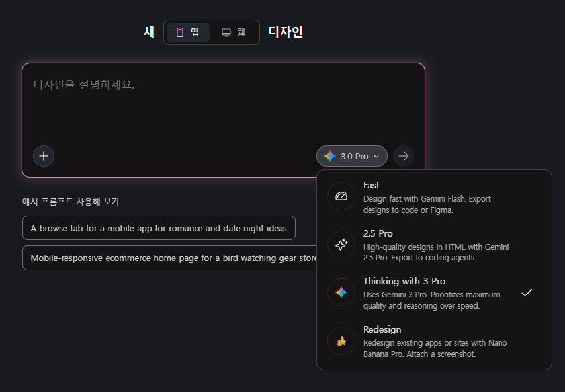Image resolution: width=565 pixels, height=392 pixels.
Task: Click the send arrow button
Action: (403, 156)
